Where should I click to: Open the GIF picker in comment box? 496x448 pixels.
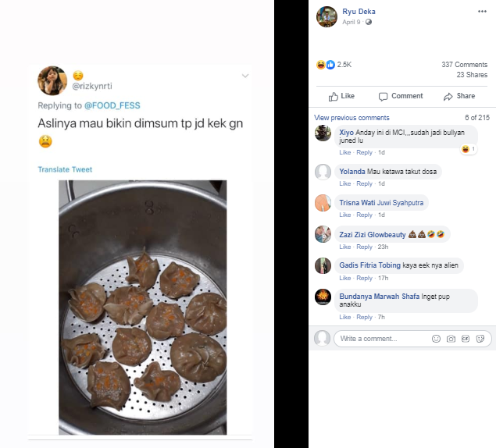click(466, 339)
